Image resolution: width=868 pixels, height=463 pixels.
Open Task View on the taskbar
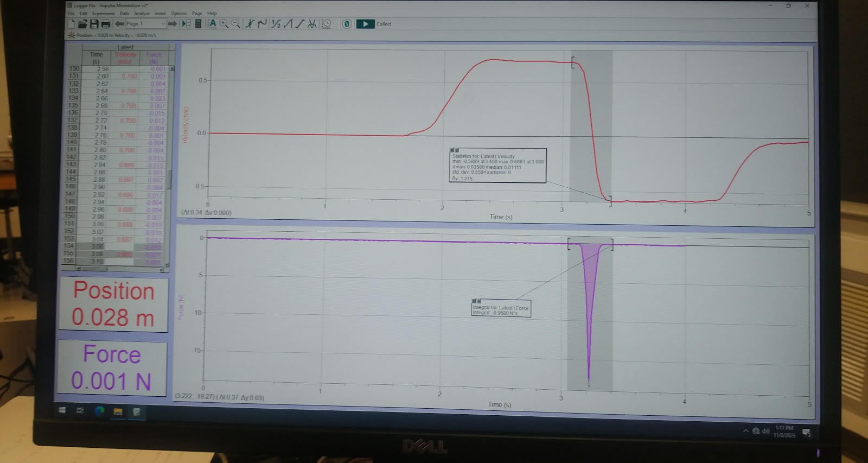point(80,411)
